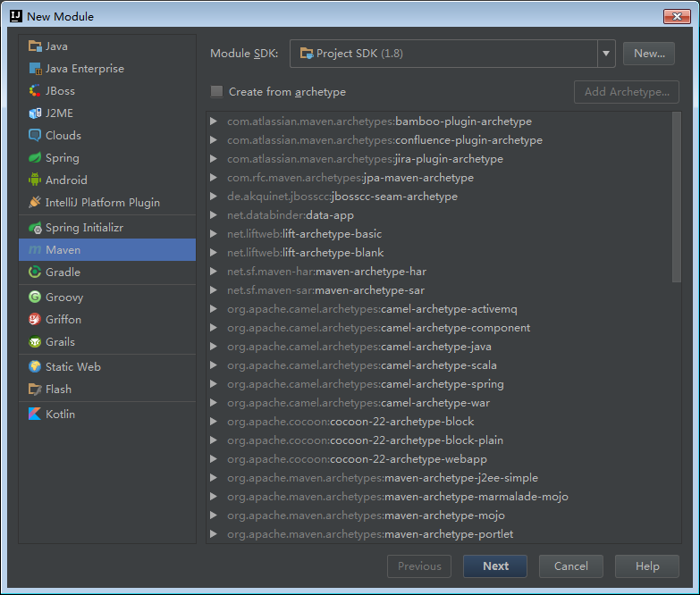Click the Previous button
700x595 pixels.
pyautogui.click(x=419, y=566)
